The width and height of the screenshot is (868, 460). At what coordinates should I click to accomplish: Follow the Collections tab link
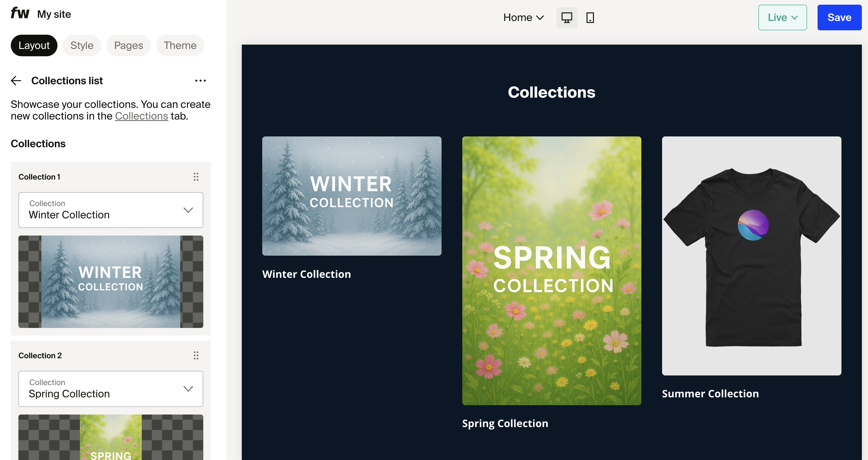[x=141, y=116]
